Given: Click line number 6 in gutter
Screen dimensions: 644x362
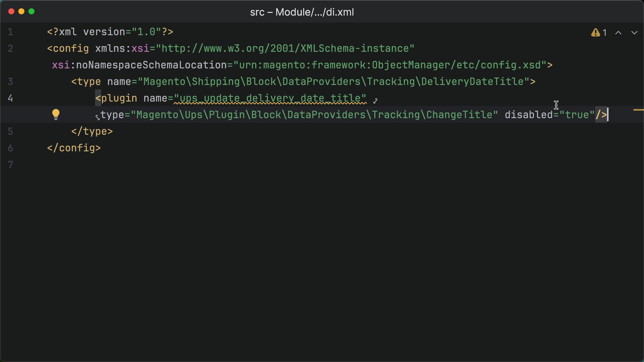Looking at the screenshot, I should pyautogui.click(x=10, y=148).
